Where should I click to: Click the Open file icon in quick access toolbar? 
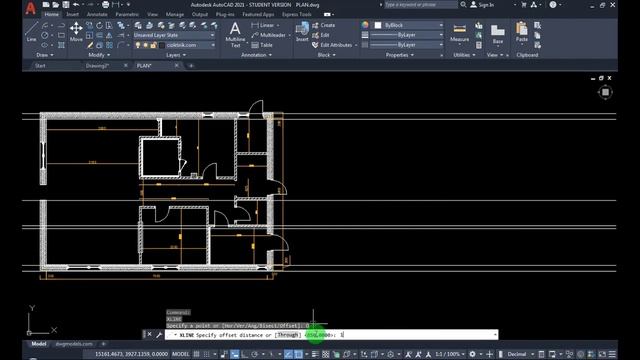tap(56, 4)
